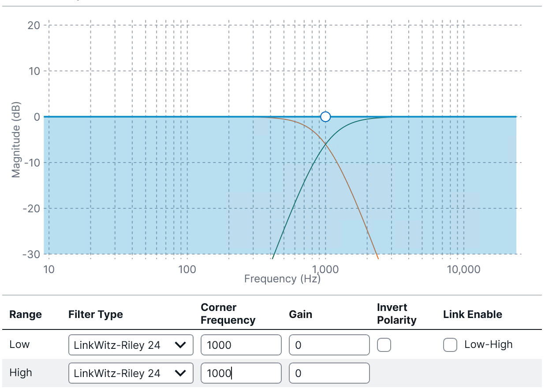Click the Range column header

[26, 314]
